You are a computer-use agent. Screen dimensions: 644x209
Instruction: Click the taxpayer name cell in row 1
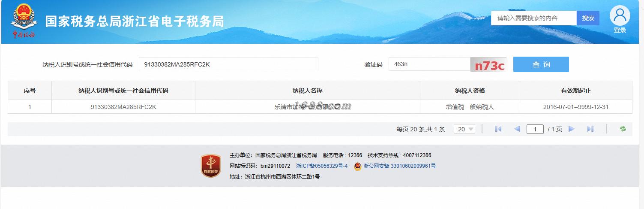point(308,107)
